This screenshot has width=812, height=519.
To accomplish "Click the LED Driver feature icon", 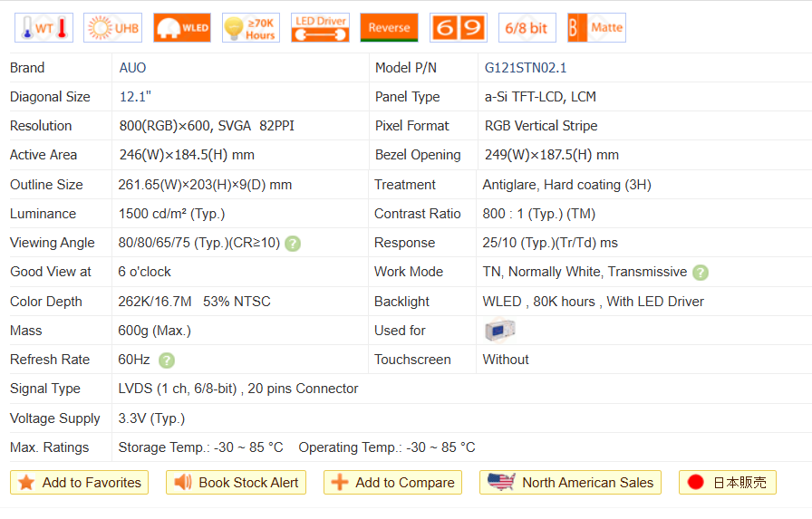I will 320,28.
